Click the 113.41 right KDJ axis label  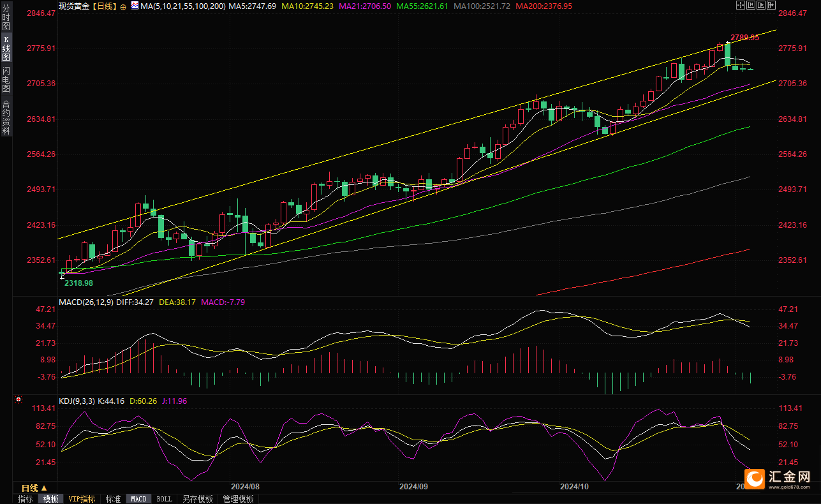tap(792, 408)
